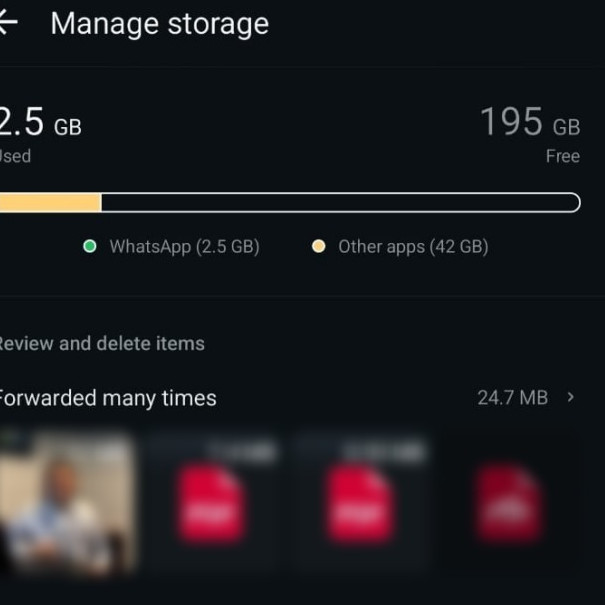Expand Forwarded many times using the chevron
605x605 pixels.
click(571, 397)
